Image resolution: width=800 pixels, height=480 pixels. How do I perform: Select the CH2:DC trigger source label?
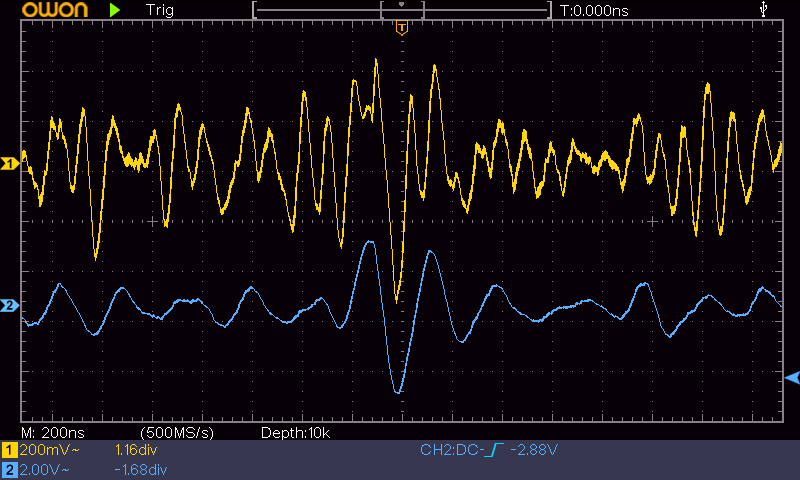(451, 452)
